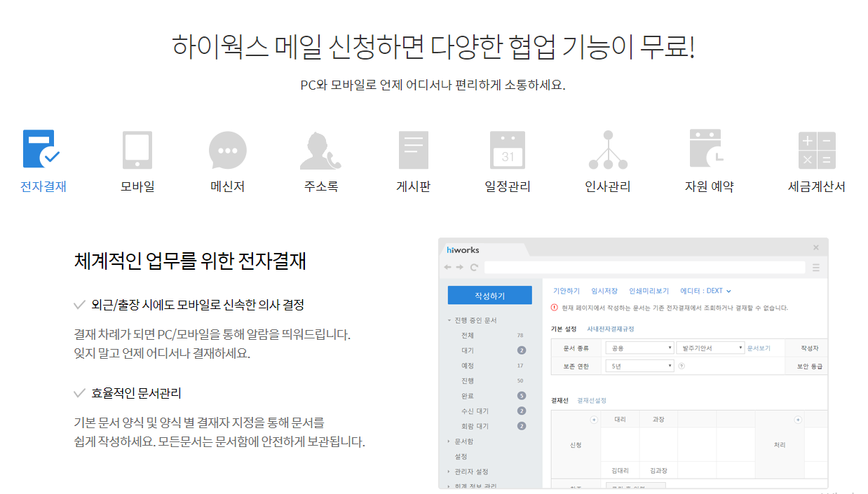Click the main headline about 하이웍스 메일

(x=433, y=46)
